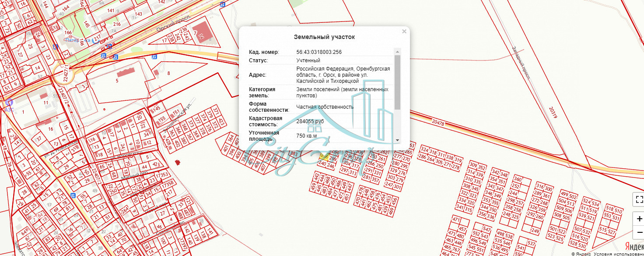Viewport: 644px width, 256px height.
Task: Toggle fullscreen map mode
Action: pos(638,199)
